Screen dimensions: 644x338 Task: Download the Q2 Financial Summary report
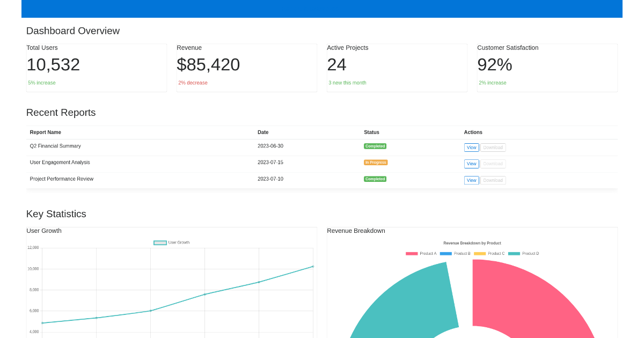(x=493, y=147)
